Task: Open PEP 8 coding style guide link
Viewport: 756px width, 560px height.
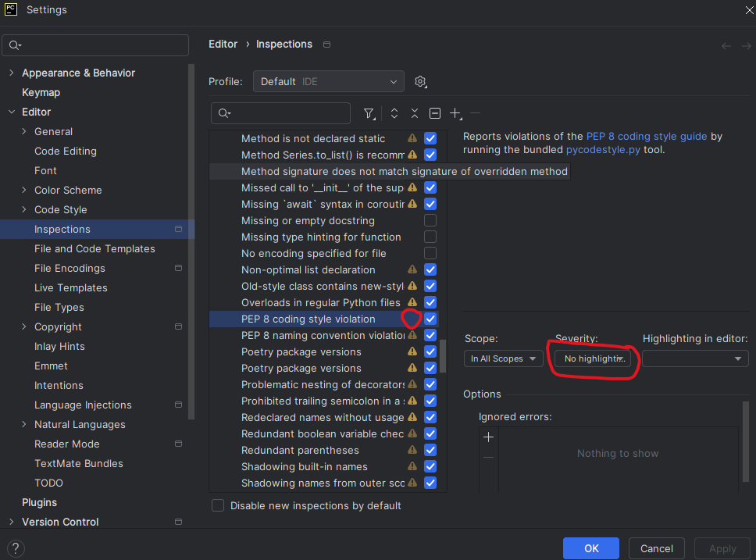Action: (x=647, y=137)
